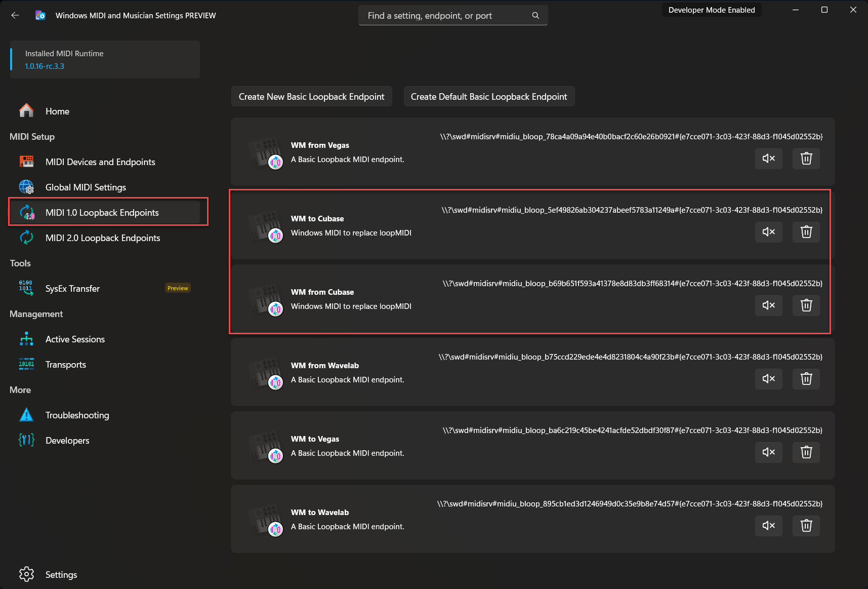The image size is (868, 589).
Task: Click the Settings gear icon
Action: pos(26,574)
